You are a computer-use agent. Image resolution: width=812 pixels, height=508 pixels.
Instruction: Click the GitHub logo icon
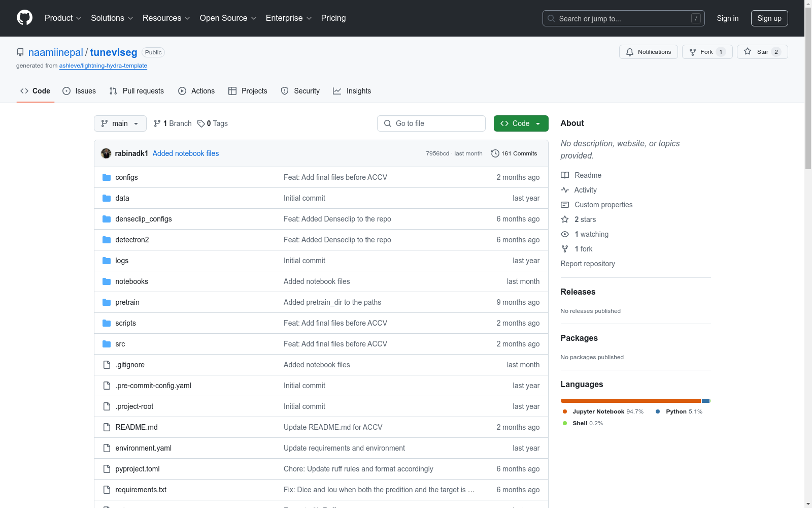point(24,18)
